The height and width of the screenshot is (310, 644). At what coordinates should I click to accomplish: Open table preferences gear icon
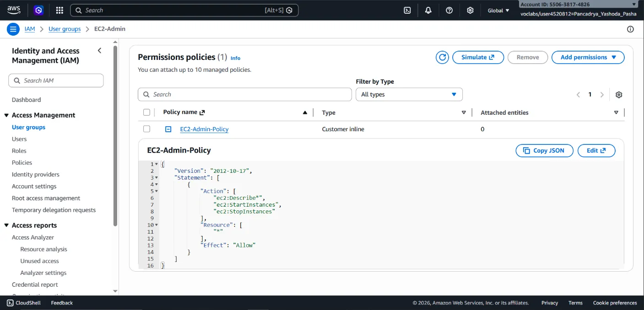coord(619,95)
